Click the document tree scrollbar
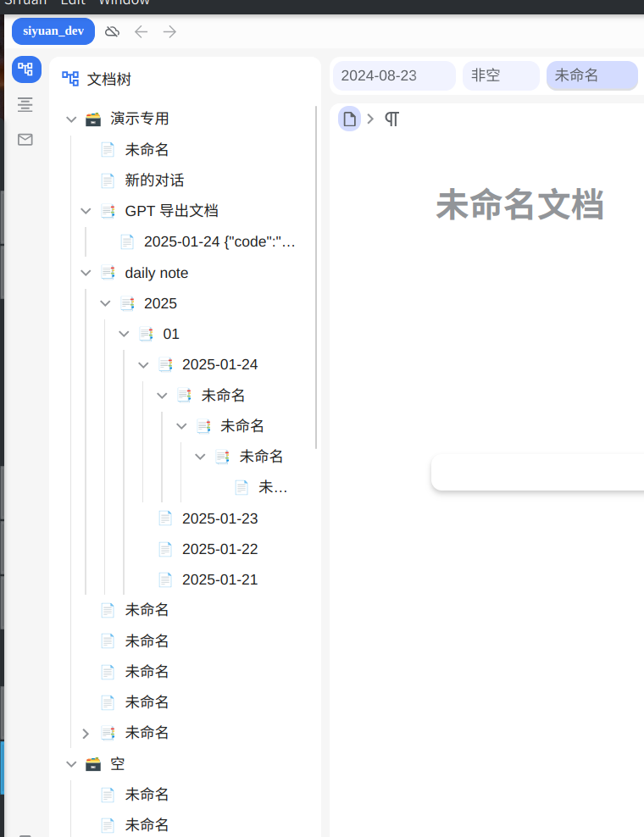The height and width of the screenshot is (837, 644). coord(316,278)
